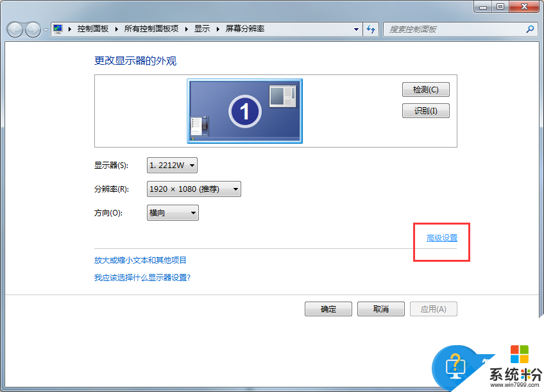The width and height of the screenshot is (544, 392).
Task: Click the computer icon in the address bar
Action: point(58,29)
